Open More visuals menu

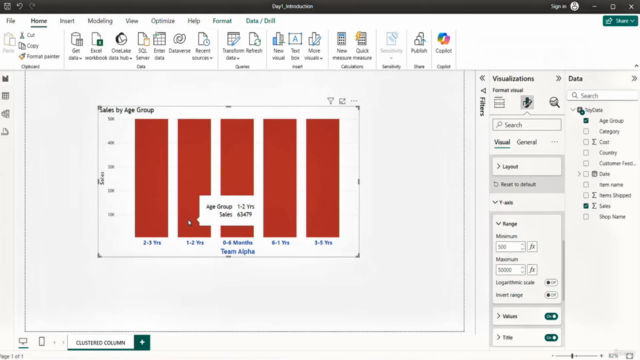[x=314, y=46]
